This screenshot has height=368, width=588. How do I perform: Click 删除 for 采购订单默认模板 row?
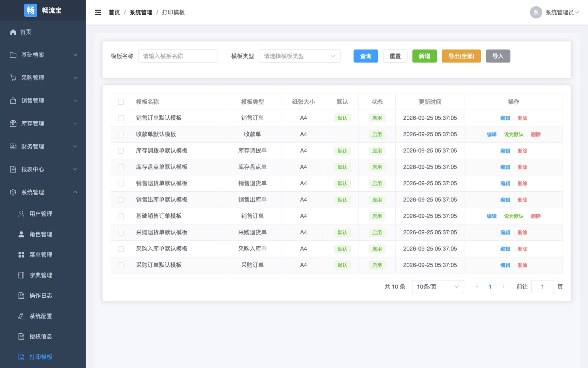pyautogui.click(x=522, y=265)
